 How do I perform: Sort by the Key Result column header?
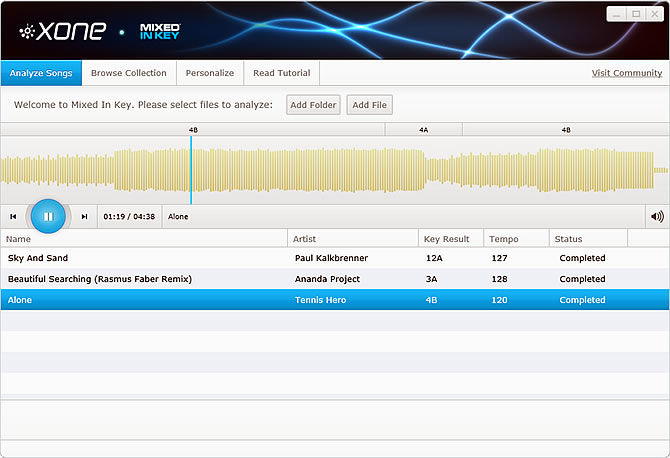point(451,239)
